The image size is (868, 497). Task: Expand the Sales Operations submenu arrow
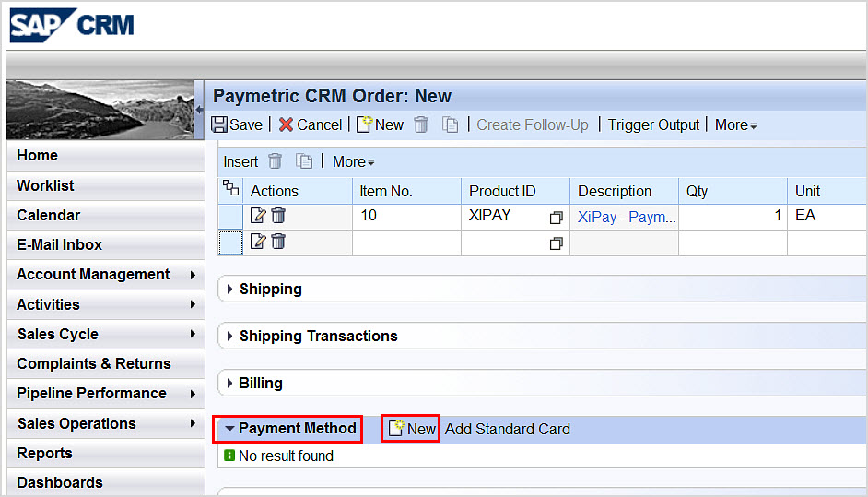coord(193,423)
